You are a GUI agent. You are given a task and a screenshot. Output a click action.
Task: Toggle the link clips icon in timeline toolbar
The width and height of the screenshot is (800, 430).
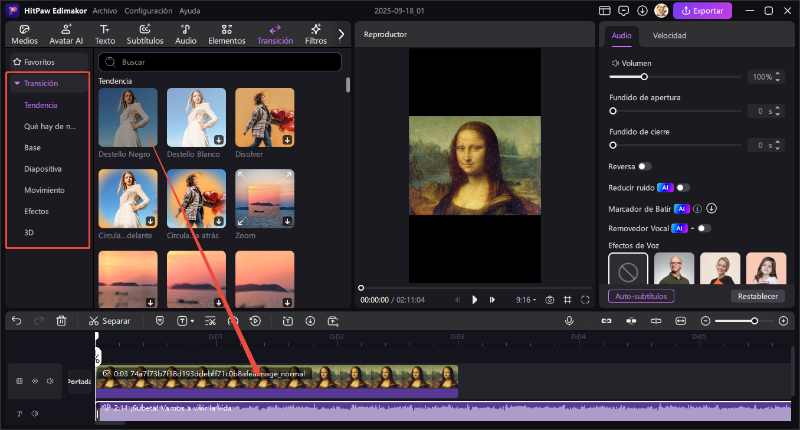656,321
